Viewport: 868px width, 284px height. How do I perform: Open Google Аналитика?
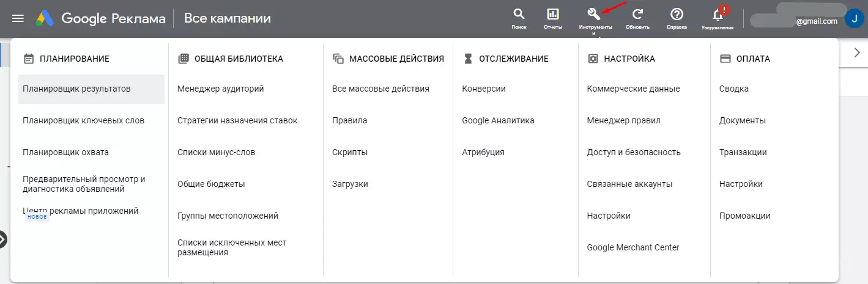[x=498, y=120]
